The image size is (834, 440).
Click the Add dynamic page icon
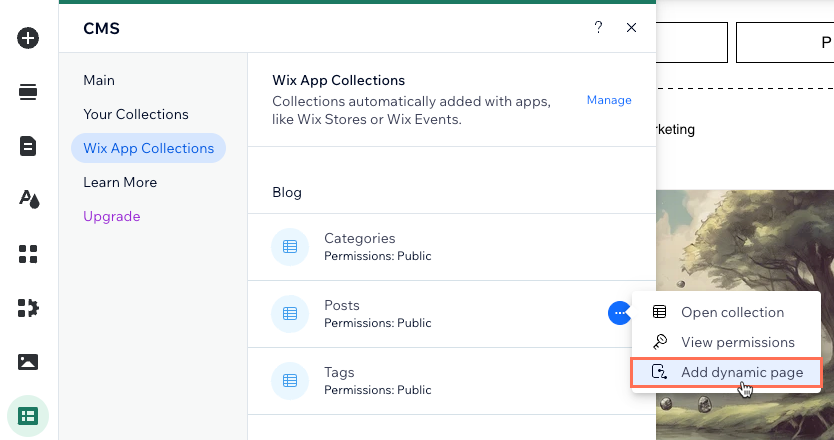point(660,372)
